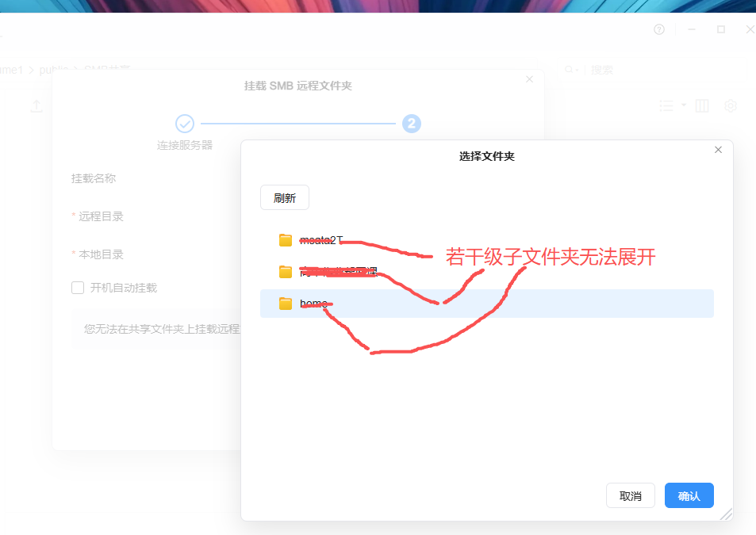
Task: Cancel folder selection with 取消
Action: click(x=630, y=495)
